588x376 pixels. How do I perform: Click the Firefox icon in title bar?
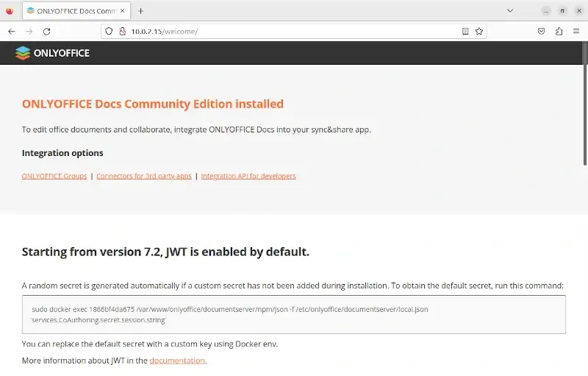(x=10, y=11)
